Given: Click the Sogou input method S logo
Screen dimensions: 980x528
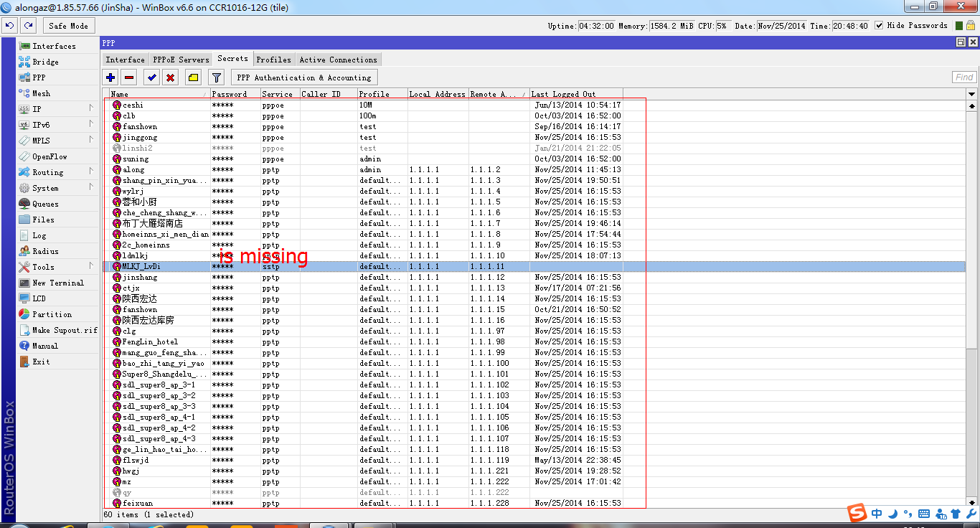Looking at the screenshot, I should click(857, 514).
